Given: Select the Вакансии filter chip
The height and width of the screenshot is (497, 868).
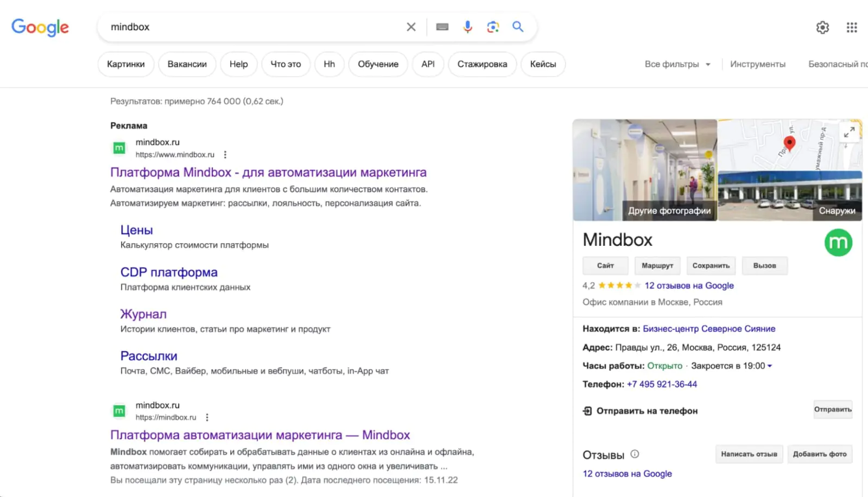Looking at the screenshot, I should [x=187, y=64].
